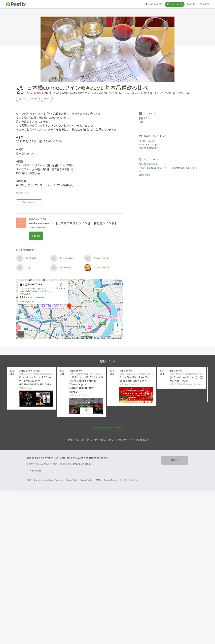Zoom in on the map
This screenshot has width=215, height=644.
[x=117, y=325]
